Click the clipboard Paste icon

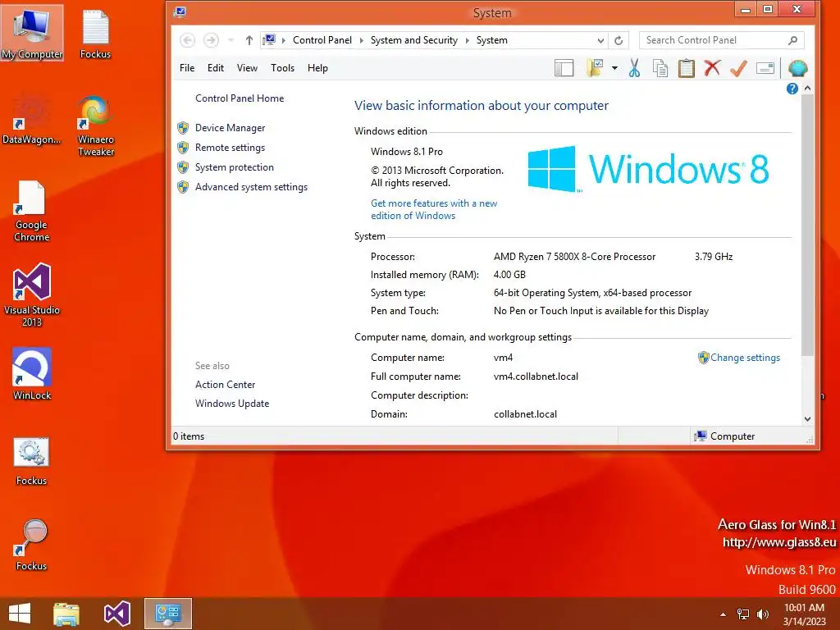click(x=687, y=68)
